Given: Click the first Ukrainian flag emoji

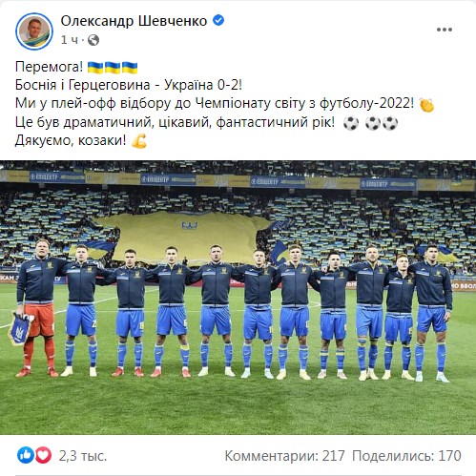Looking at the screenshot, I should click(95, 68).
